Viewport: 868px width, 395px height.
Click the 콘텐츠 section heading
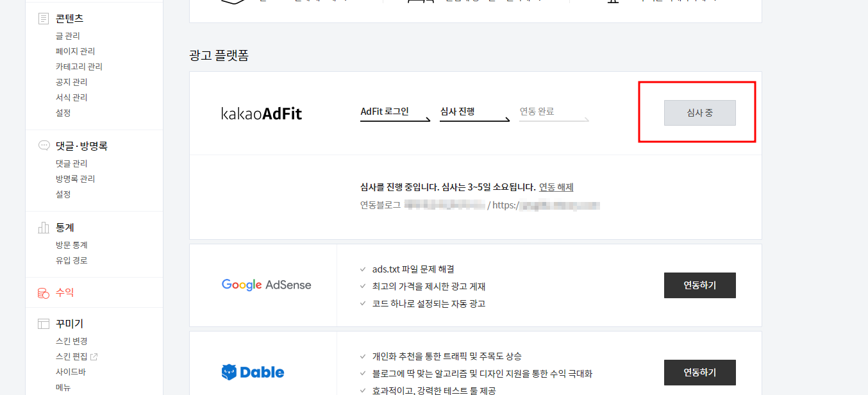[x=70, y=19]
